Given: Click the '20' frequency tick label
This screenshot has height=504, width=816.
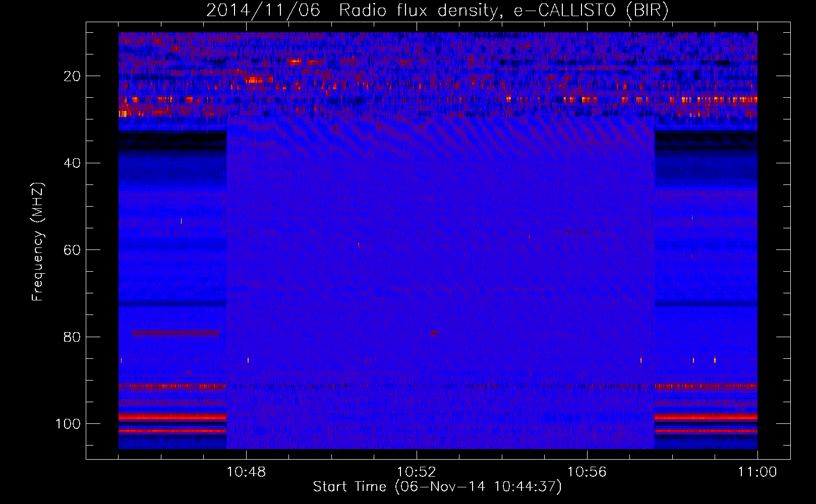Looking at the screenshot, I should (x=72, y=76).
